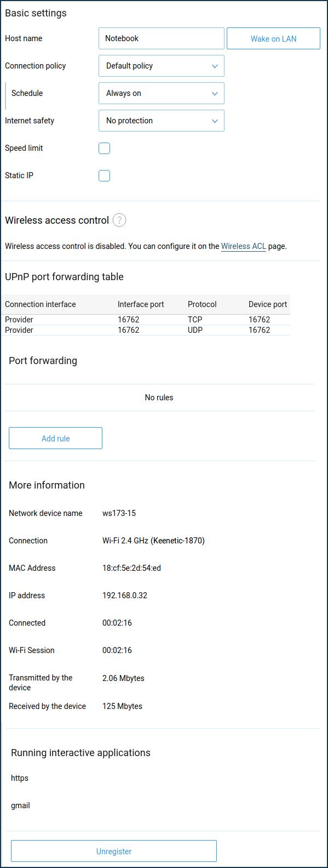Click the Add rule button
328x868 pixels.
click(55, 438)
